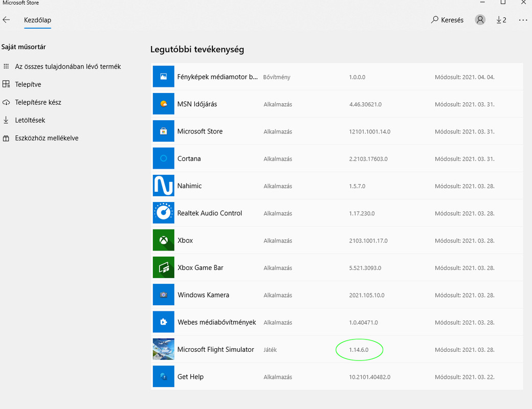
Task: Click Módosult: 2021. 04. 04. date
Action: point(464,77)
